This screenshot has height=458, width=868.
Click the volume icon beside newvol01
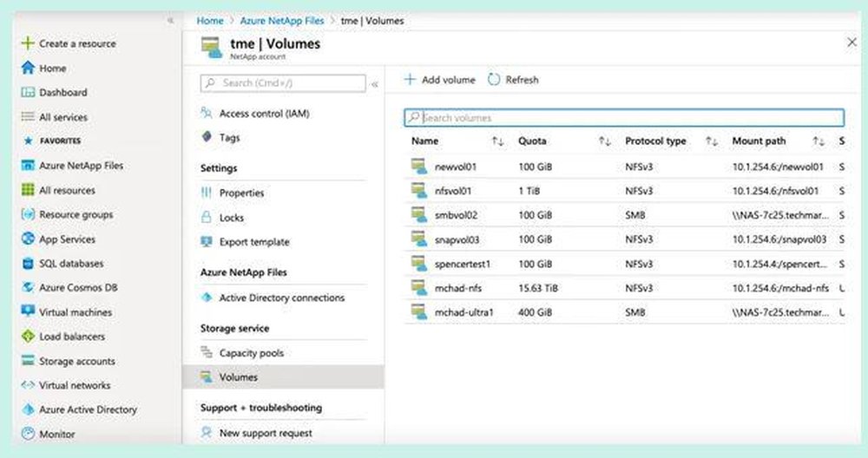(x=419, y=166)
